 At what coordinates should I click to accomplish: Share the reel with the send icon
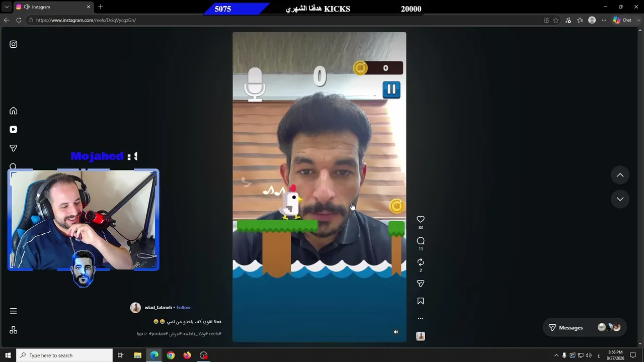pos(421,284)
